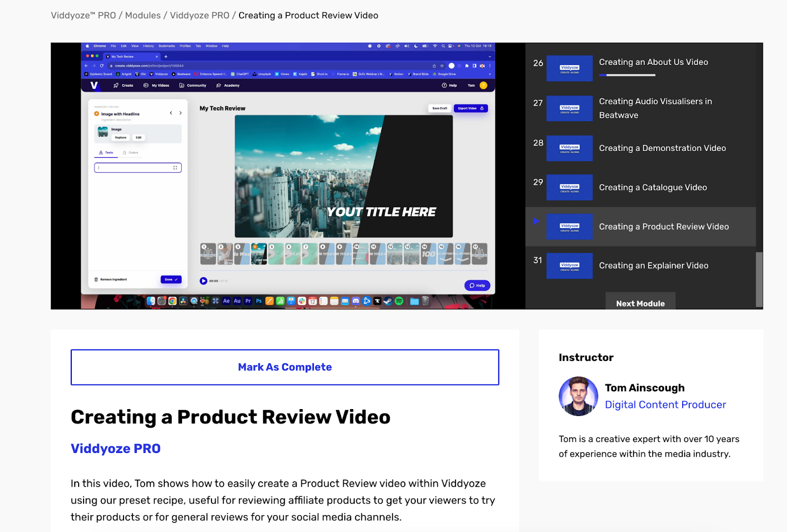The width and height of the screenshot is (787, 532).
Task: Open the Modules breadcrumb link
Action: [x=143, y=15]
